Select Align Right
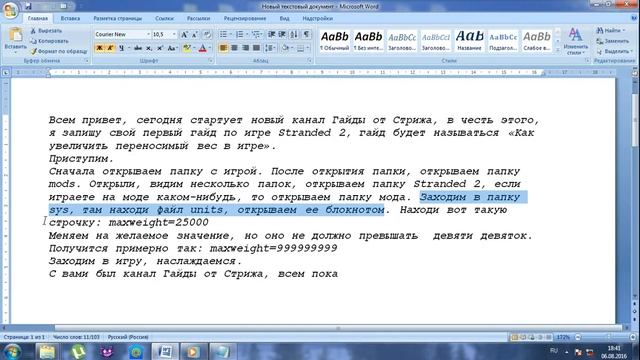 (245, 48)
